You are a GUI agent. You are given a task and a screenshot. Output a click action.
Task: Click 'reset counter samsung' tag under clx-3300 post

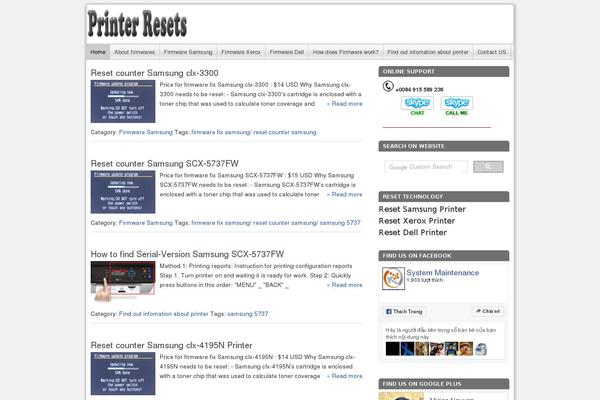[285, 132]
